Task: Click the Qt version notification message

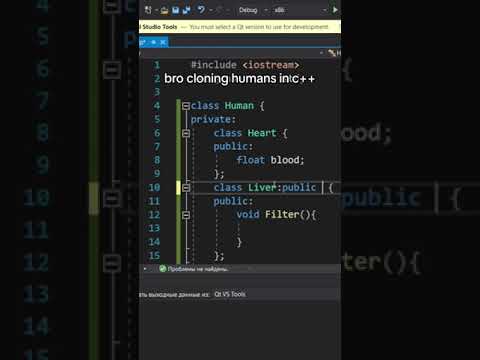Action: tap(259, 27)
